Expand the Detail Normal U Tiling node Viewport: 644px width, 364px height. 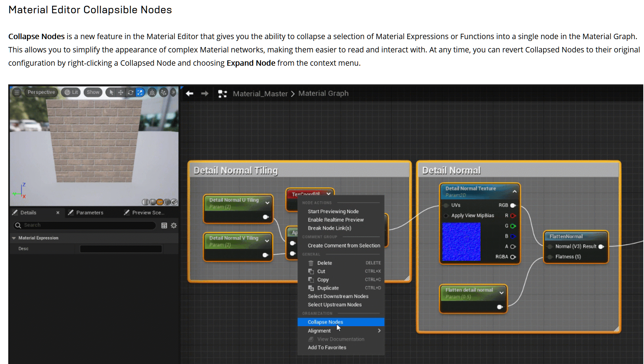(267, 203)
